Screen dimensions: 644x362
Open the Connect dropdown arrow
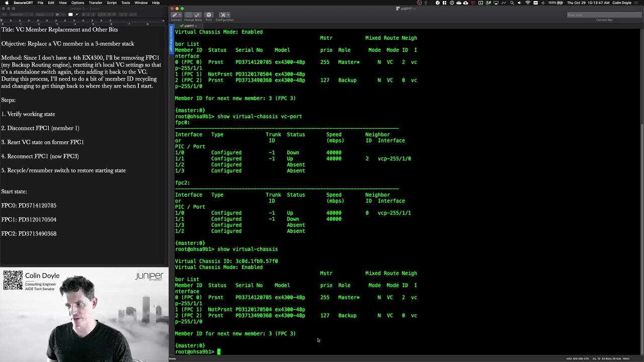tap(180, 15)
